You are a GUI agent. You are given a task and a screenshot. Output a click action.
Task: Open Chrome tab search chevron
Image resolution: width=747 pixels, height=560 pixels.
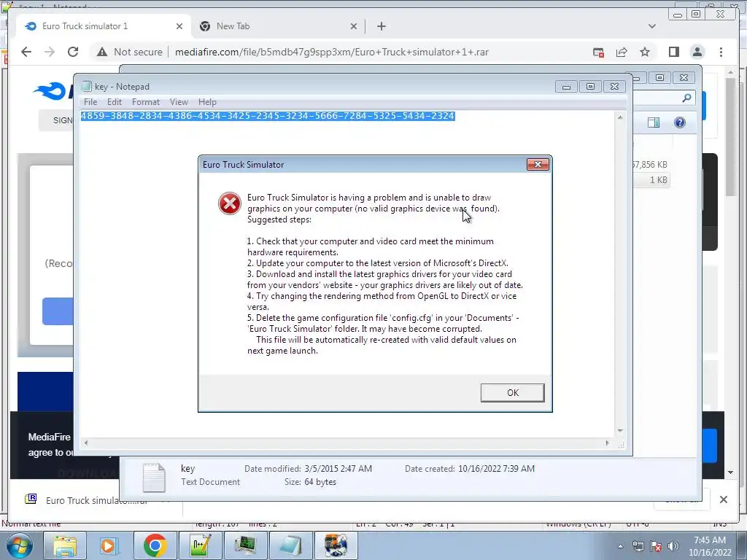pos(651,26)
